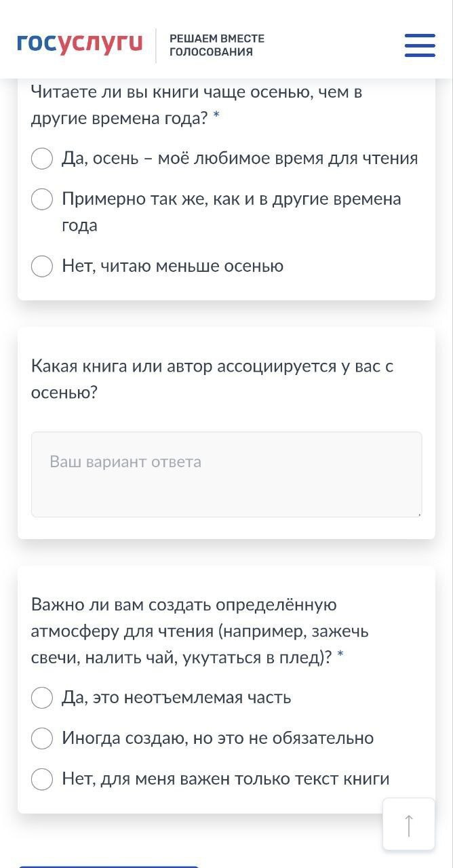
Task: Choose 'Да, это неотъемлемая часть' radio
Action: 42,698
